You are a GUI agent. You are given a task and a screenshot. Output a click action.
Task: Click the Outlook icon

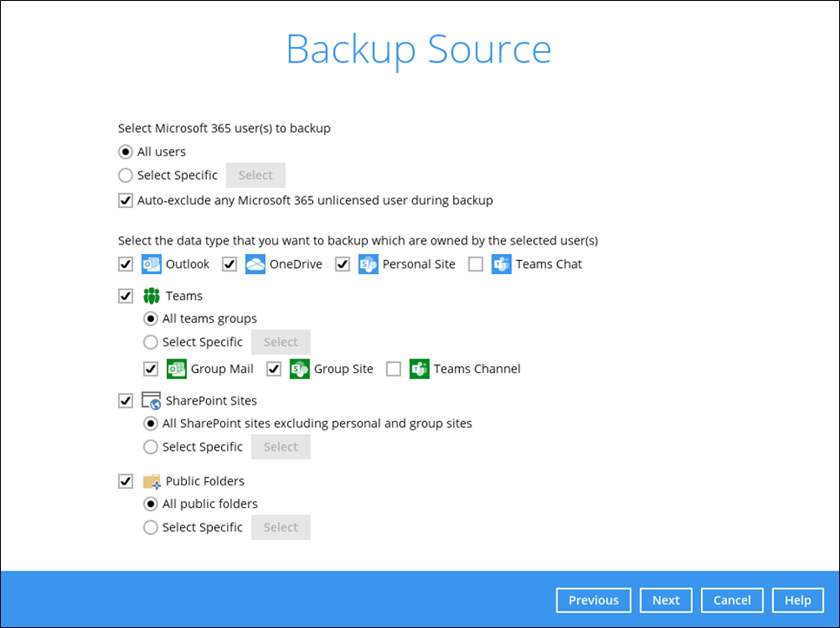[x=151, y=264]
